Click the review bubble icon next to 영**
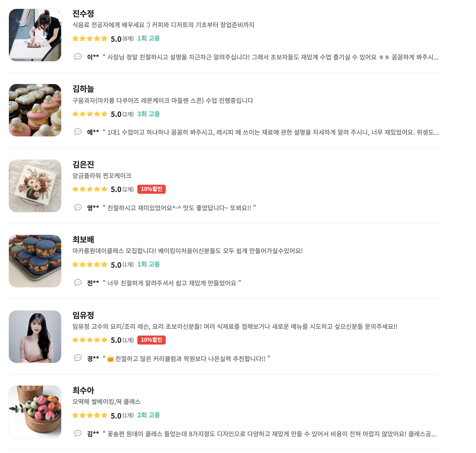The width and height of the screenshot is (476, 453). (x=78, y=207)
